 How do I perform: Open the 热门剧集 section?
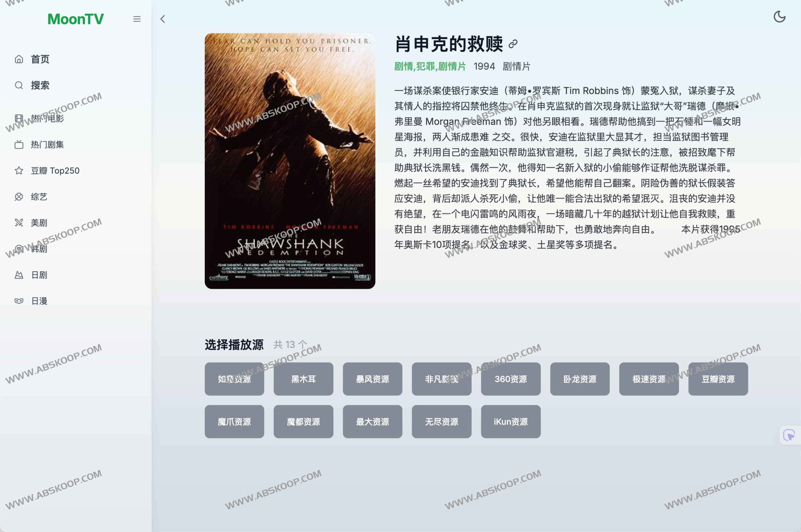pyautogui.click(x=47, y=144)
